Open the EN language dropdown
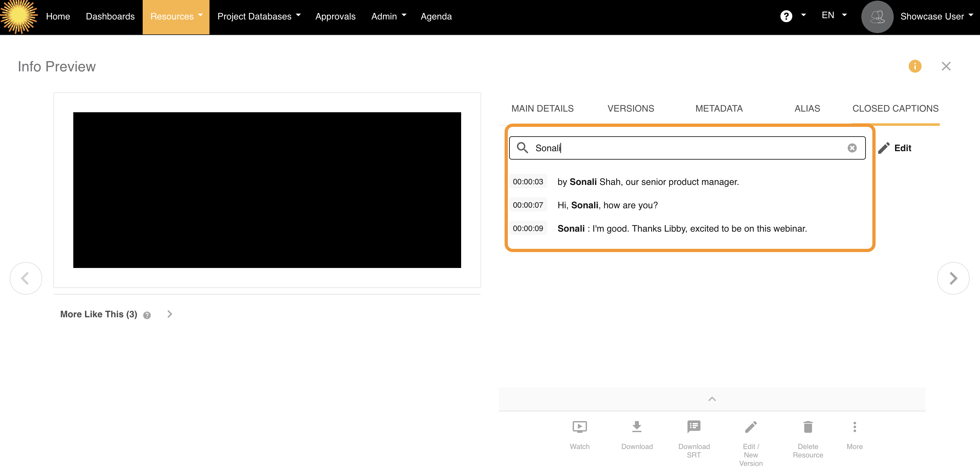Screen dimensions: 980x473 pos(834,15)
